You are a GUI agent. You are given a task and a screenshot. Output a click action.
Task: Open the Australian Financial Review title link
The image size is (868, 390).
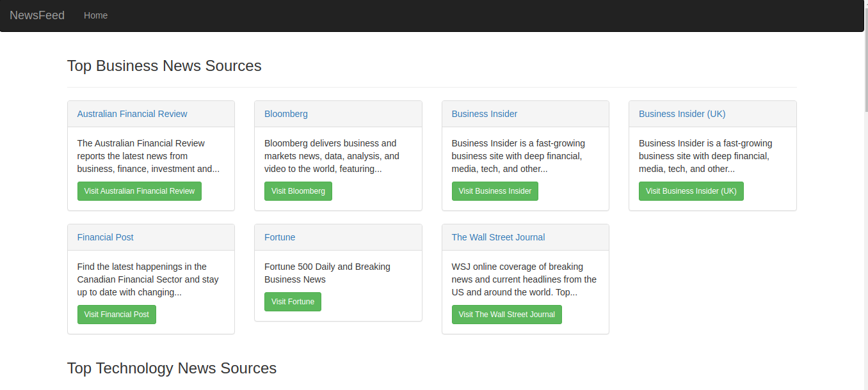(x=132, y=114)
